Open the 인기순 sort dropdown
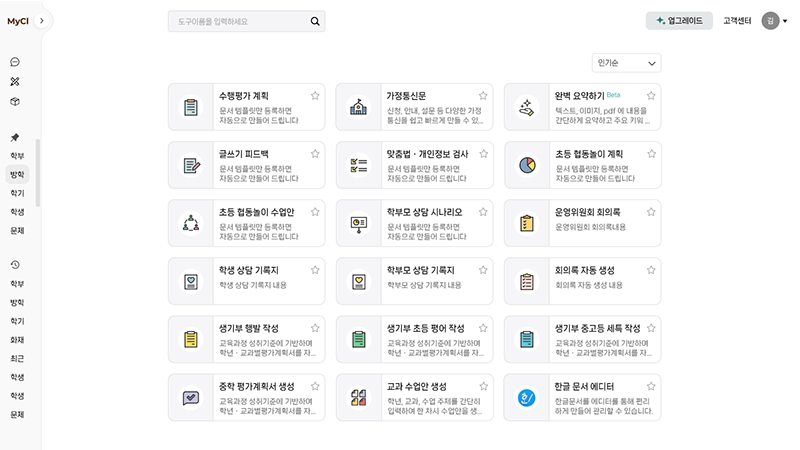Image resolution: width=800 pixels, height=450 pixels. (x=626, y=63)
